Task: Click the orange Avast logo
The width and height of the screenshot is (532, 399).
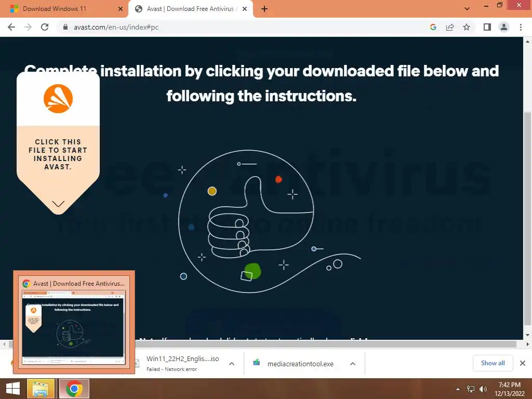Action: tap(58, 99)
